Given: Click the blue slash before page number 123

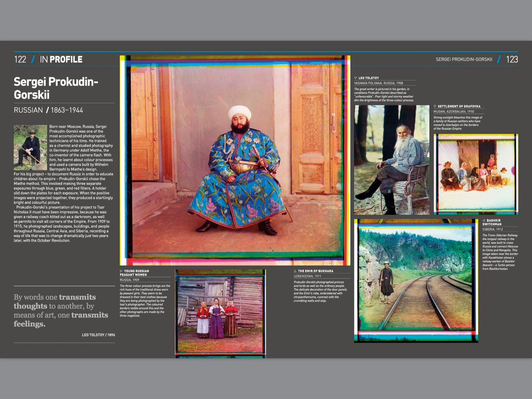Looking at the screenshot, I should pyautogui.click(x=499, y=59).
